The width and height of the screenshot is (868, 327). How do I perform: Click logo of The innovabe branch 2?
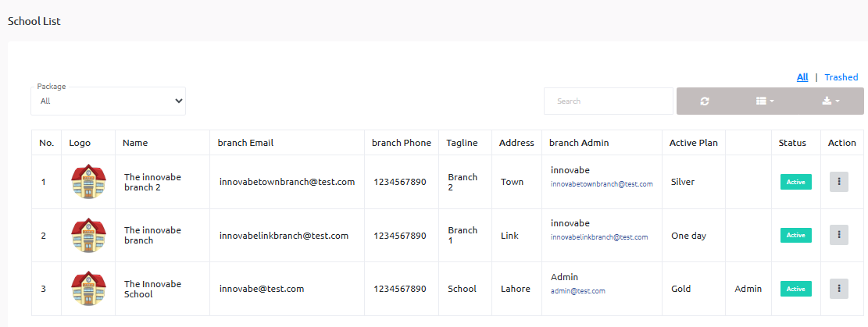(x=88, y=182)
